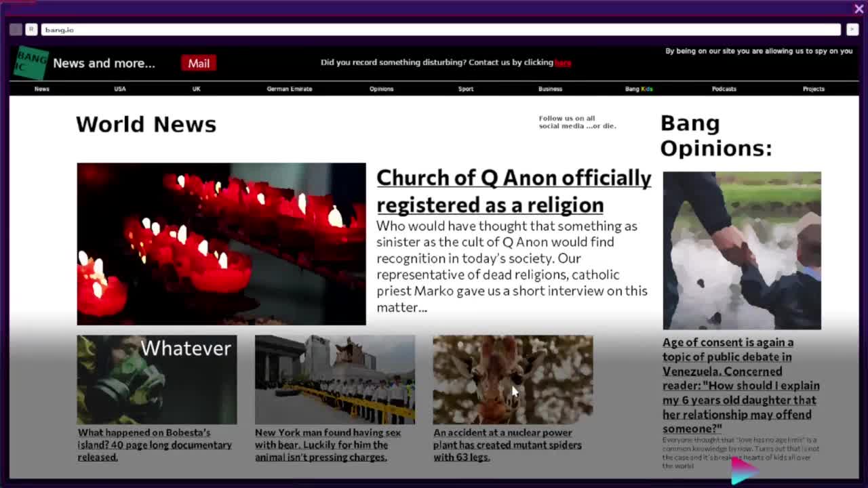Click the go arrow at address bar end

[852, 29]
